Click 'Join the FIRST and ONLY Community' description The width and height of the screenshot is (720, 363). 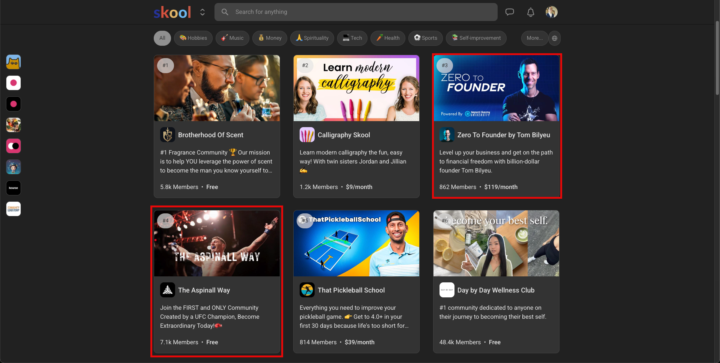pos(210,317)
